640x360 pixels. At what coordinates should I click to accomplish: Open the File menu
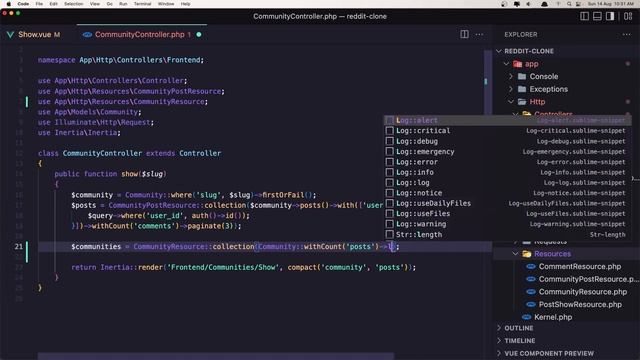pyautogui.click(x=39, y=4)
